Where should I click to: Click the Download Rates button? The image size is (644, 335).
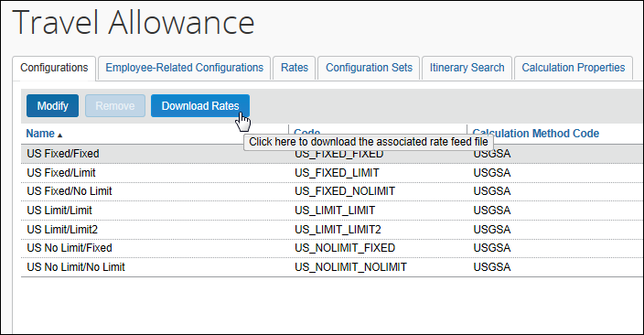200,106
